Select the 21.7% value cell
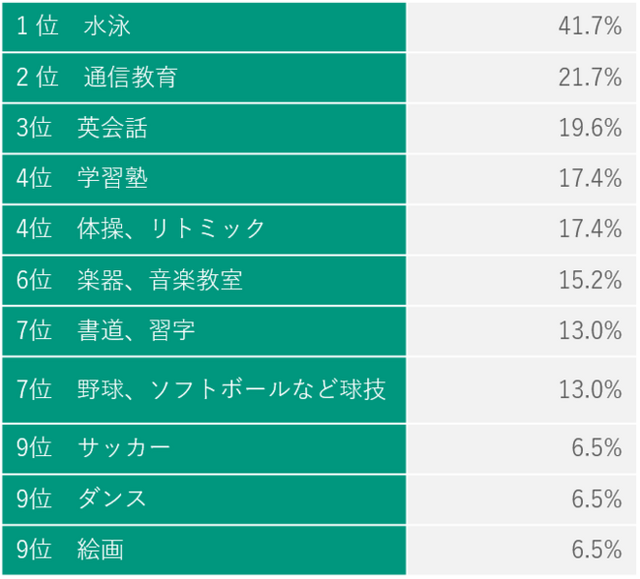 pos(590,77)
